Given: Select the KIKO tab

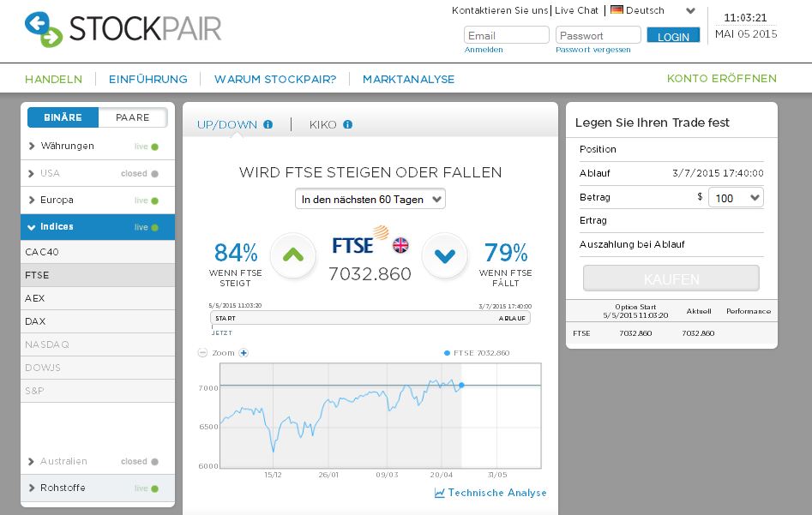Looking at the screenshot, I should (322, 125).
